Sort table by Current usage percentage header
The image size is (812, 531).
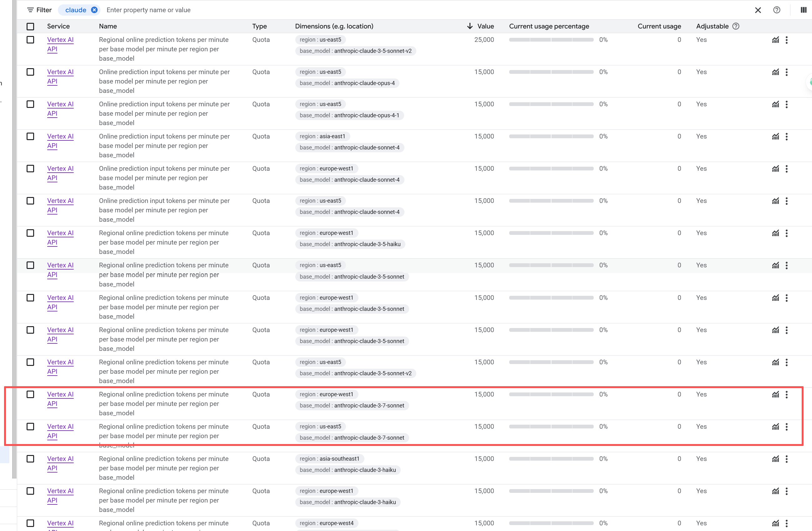tap(549, 26)
